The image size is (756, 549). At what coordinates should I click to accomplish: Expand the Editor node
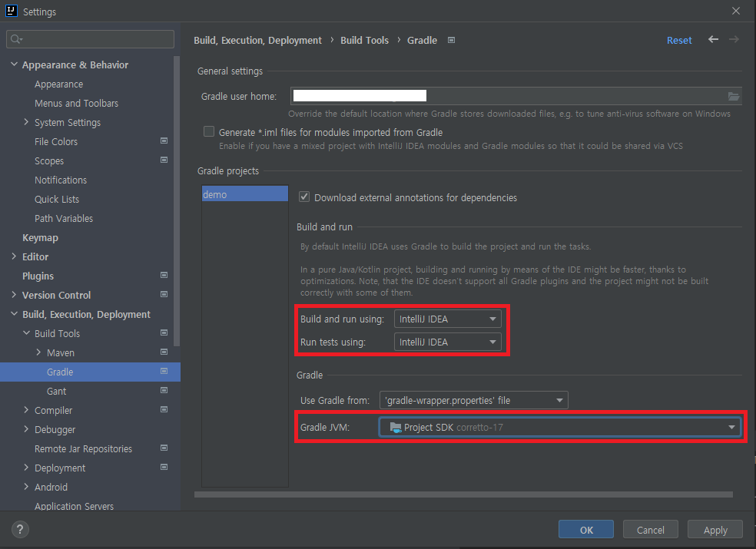pyautogui.click(x=14, y=256)
